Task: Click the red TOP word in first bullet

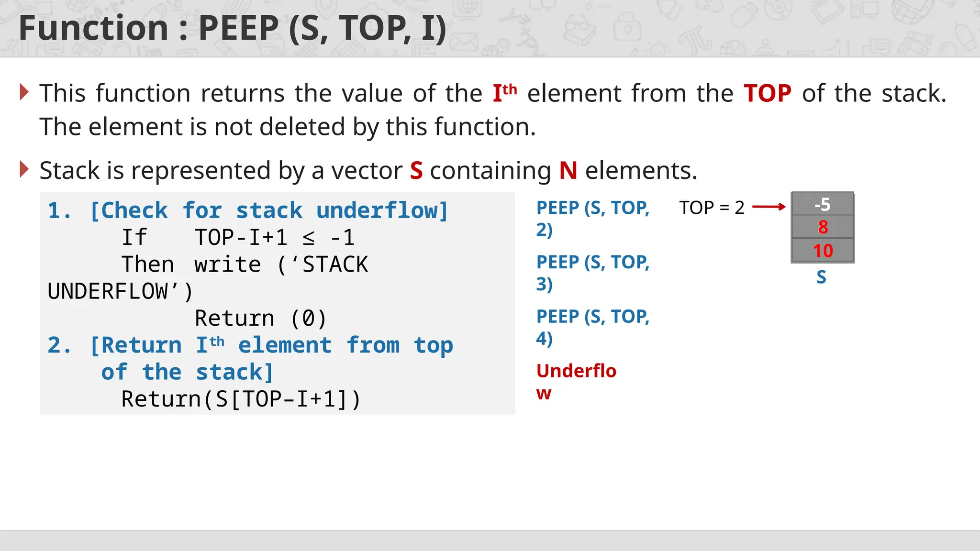Action: [x=767, y=93]
